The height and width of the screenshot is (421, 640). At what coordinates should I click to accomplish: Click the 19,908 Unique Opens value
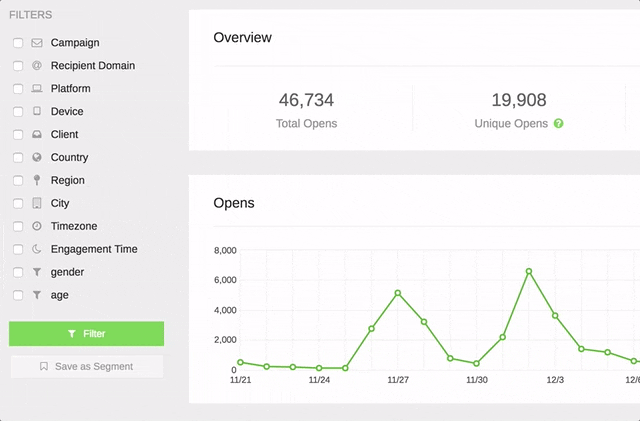tap(519, 100)
